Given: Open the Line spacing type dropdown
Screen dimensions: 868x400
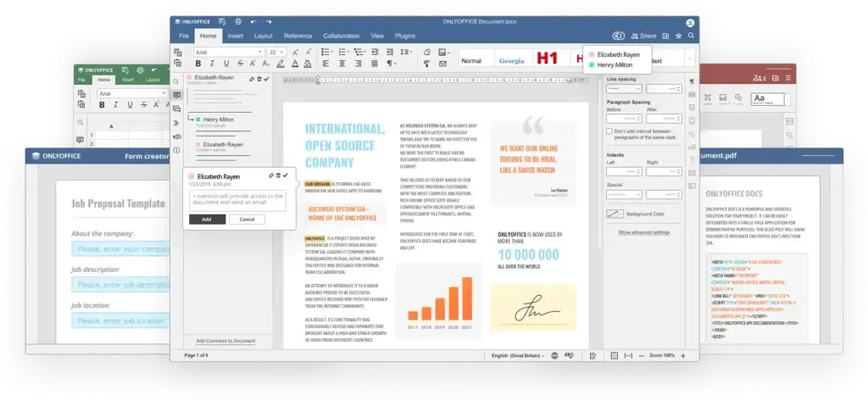Looking at the screenshot, I should click(624, 88).
